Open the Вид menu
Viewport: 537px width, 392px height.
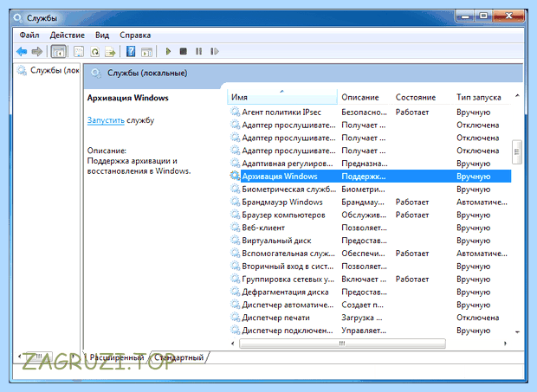coord(102,35)
